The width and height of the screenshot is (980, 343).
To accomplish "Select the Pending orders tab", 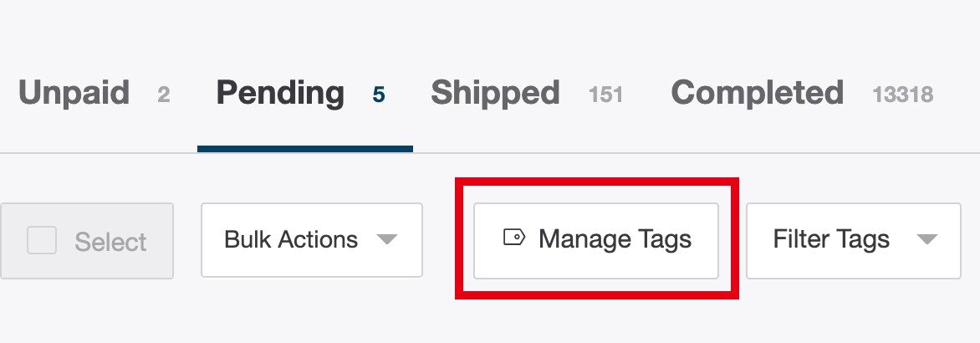I will 280,93.
